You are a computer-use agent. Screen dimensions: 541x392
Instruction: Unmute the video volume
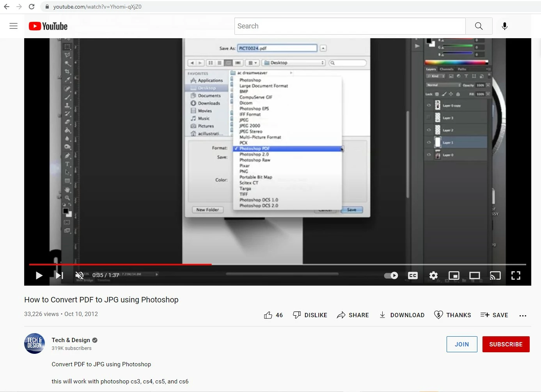pos(80,275)
